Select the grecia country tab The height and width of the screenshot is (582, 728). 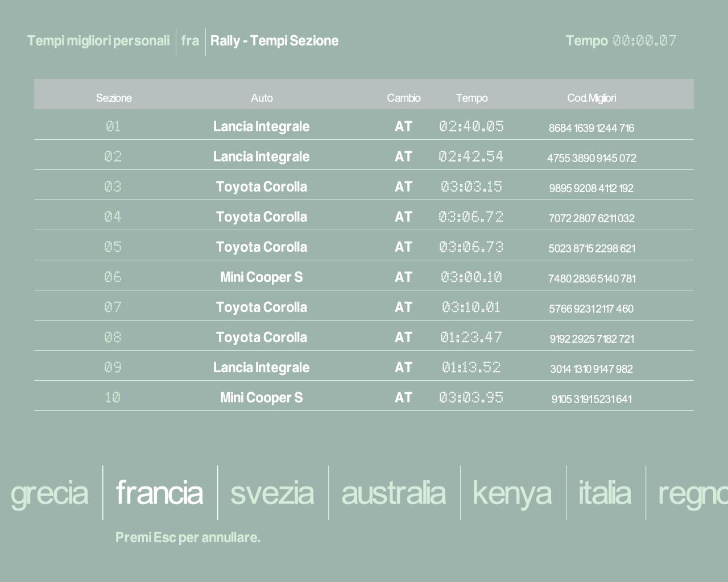[49, 493]
